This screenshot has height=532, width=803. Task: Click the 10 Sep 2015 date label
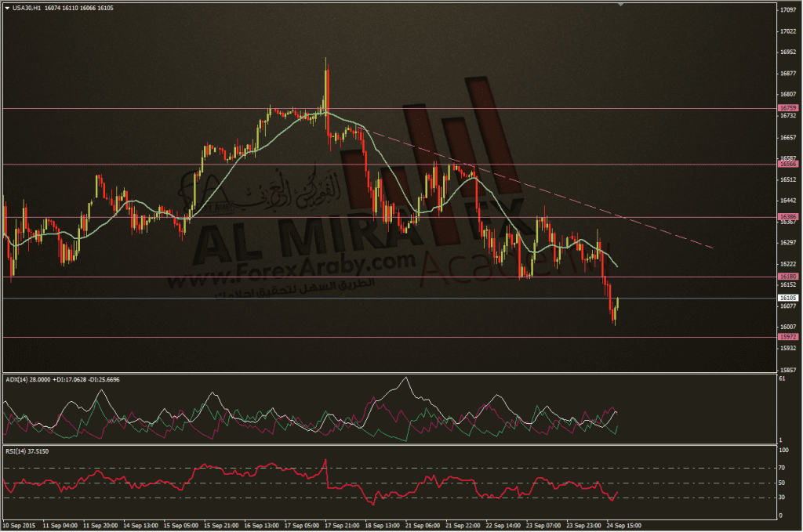(x=20, y=526)
